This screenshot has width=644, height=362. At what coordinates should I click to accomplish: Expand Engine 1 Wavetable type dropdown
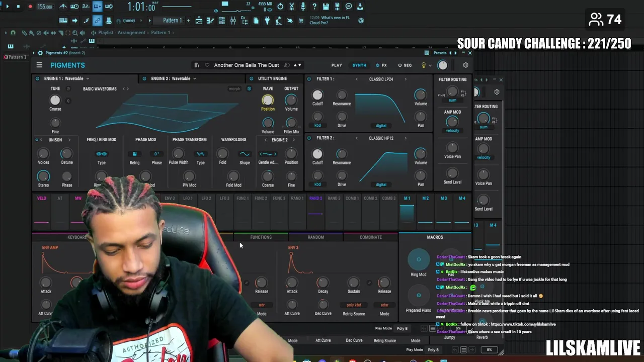click(x=87, y=79)
